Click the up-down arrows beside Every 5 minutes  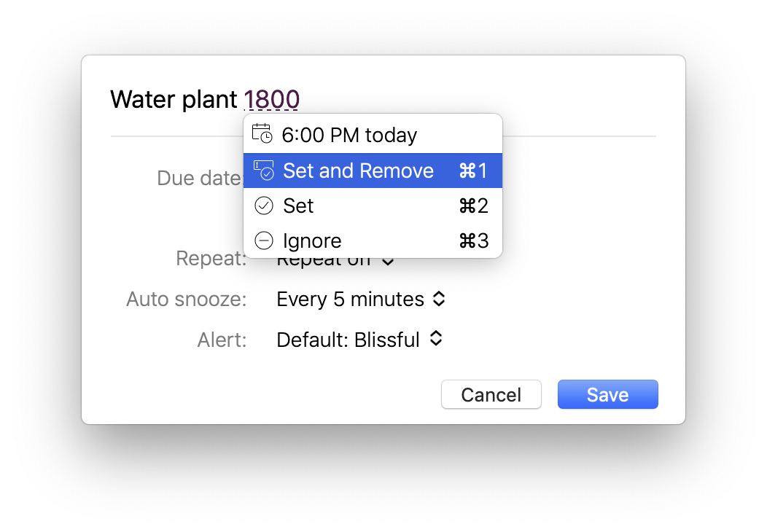[440, 299]
